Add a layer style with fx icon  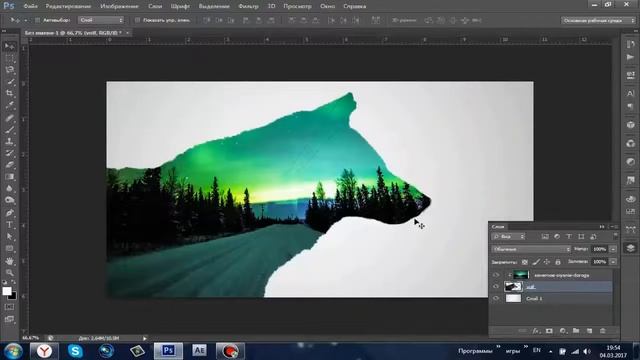click(x=536, y=331)
